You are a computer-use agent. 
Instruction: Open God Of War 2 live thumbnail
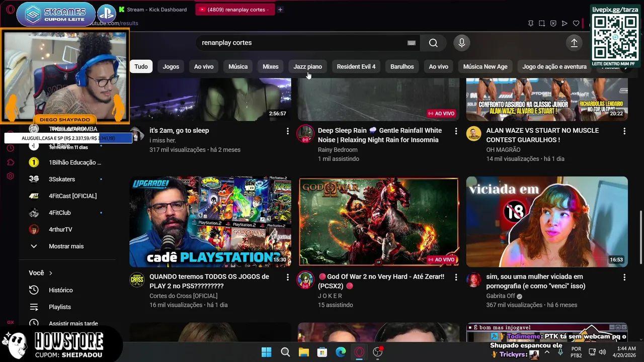[x=379, y=221]
